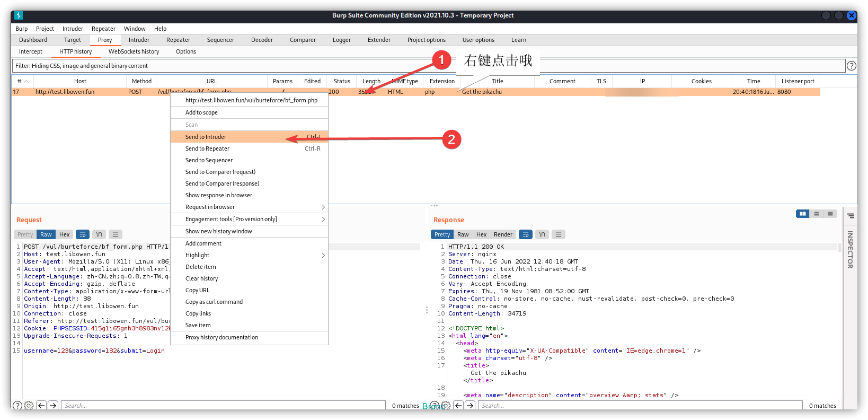Viewport: 868px width, 420px height.
Task: Choose Copy as curl command
Action: tap(249, 302)
